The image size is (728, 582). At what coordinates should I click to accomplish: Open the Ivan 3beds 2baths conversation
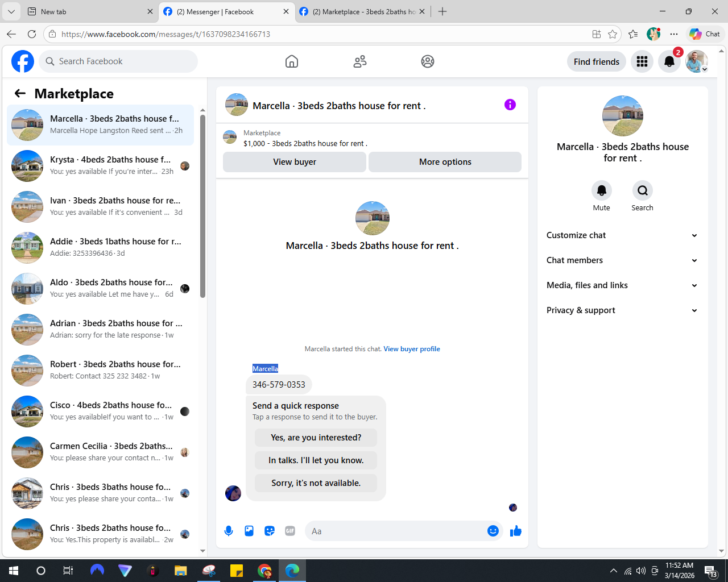coord(100,207)
